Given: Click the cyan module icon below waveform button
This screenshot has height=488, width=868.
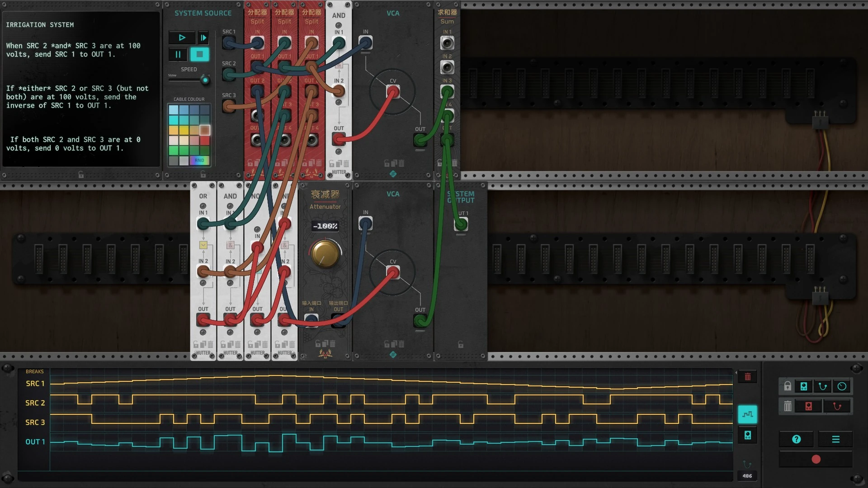Looking at the screenshot, I should point(747,435).
